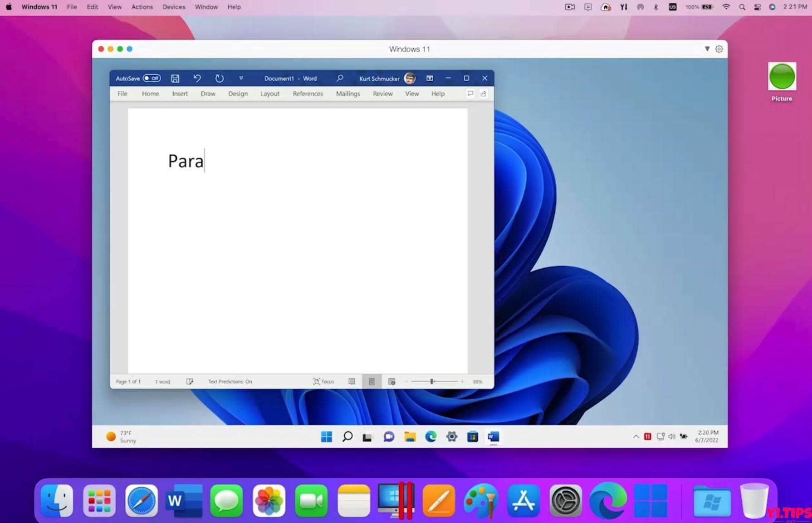Open the File tab in Word
Image resolution: width=812 pixels, height=523 pixels.
tap(122, 94)
